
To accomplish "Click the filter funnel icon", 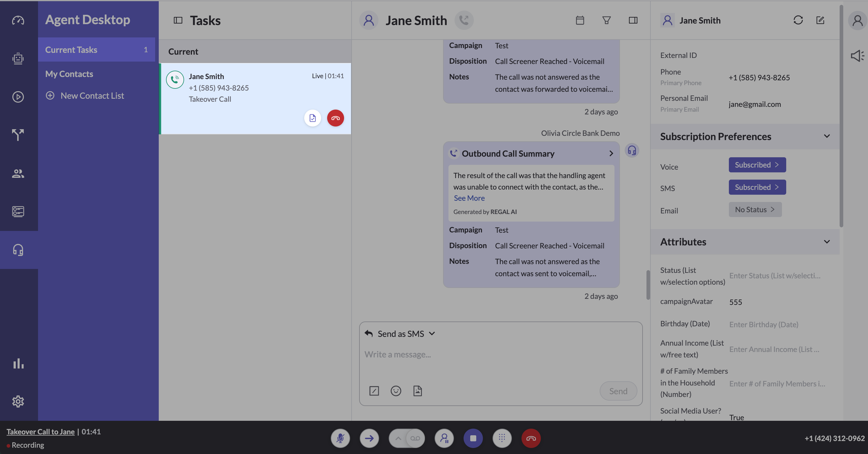I will tap(606, 20).
